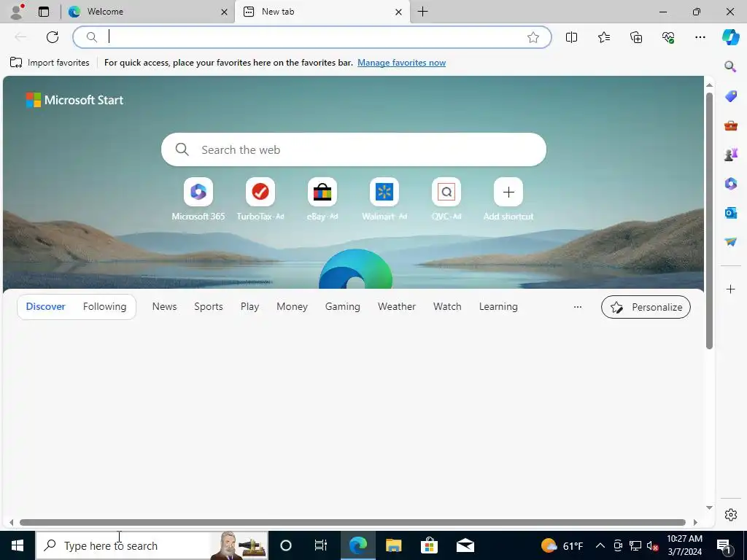Screen dimensions: 747x560
Task: Click the Microsoft Start logo
Action: (74, 100)
